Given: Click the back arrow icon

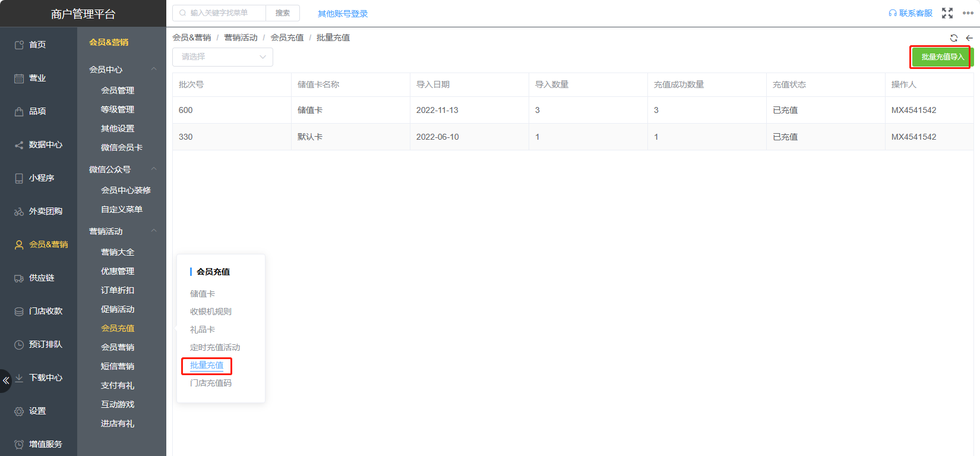Looking at the screenshot, I should point(969,37).
